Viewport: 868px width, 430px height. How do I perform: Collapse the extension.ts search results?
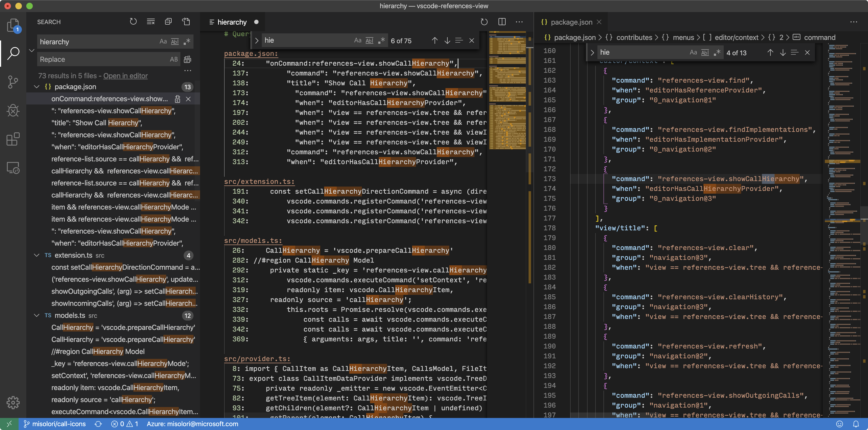[x=37, y=255]
